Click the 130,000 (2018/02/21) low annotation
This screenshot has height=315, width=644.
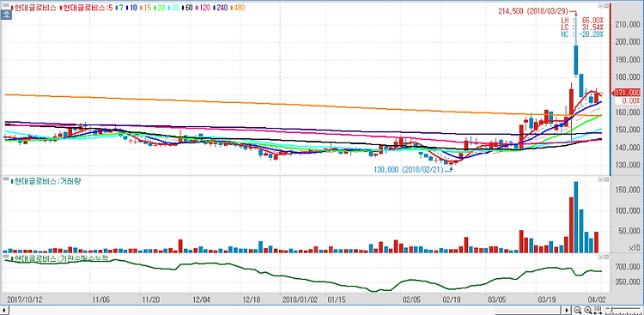point(409,170)
